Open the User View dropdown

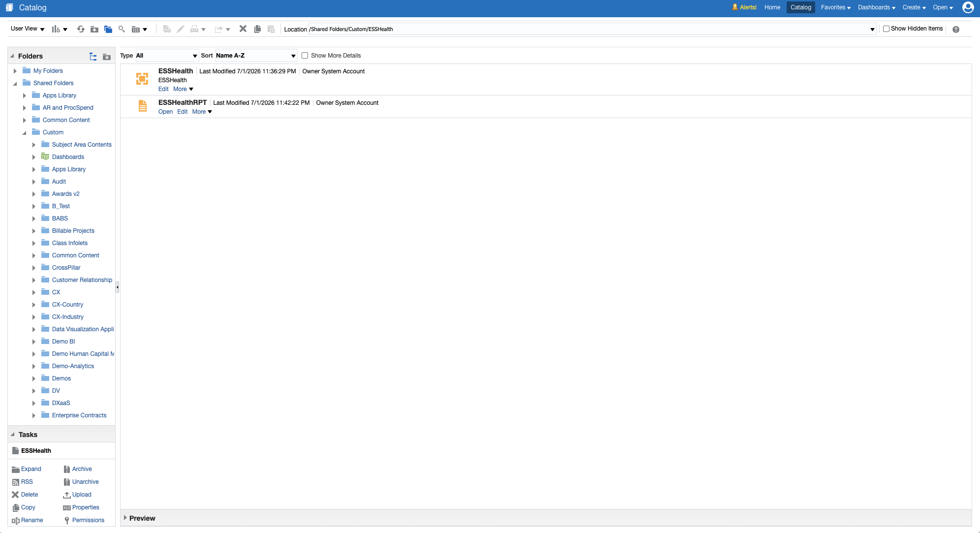click(28, 29)
